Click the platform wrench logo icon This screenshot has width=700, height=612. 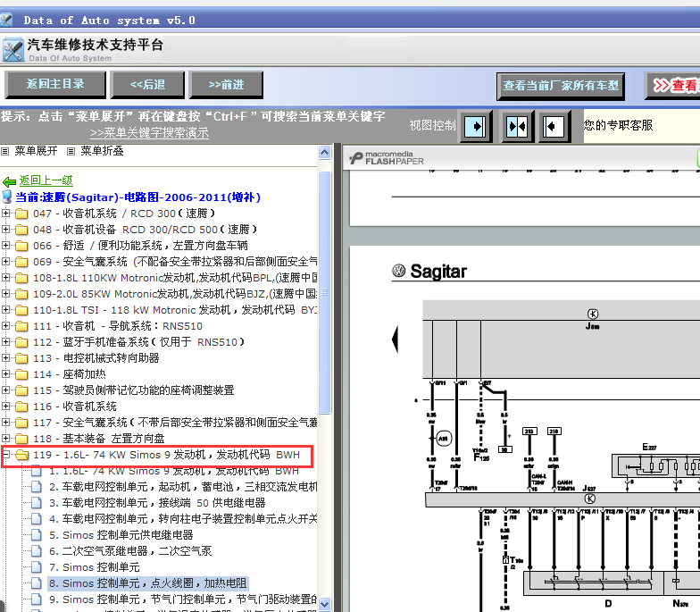click(12, 50)
